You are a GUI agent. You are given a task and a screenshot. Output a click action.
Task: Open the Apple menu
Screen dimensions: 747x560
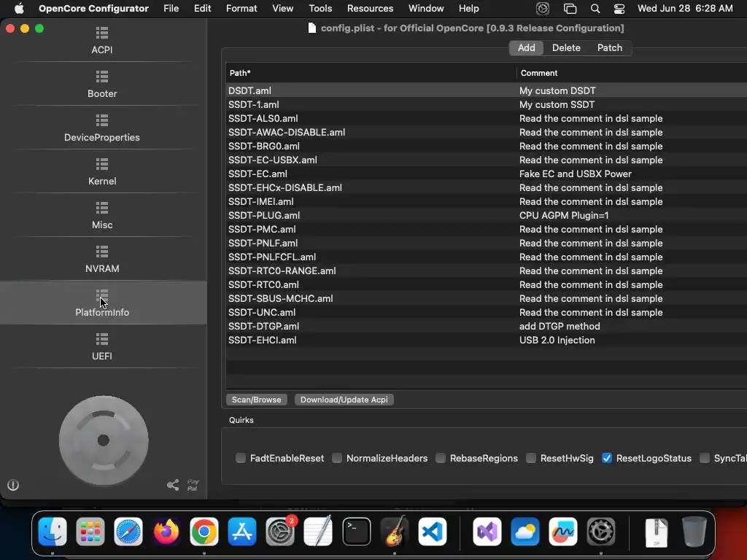click(x=19, y=9)
